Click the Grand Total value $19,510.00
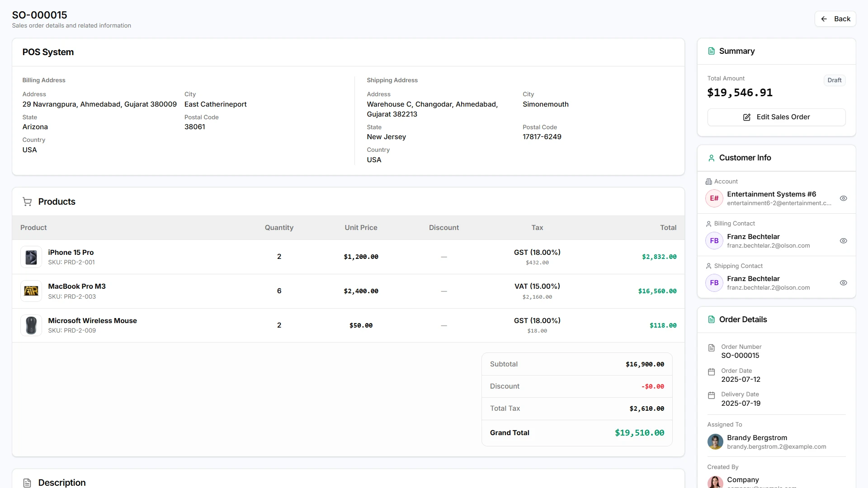The image size is (868, 488). coord(639,433)
